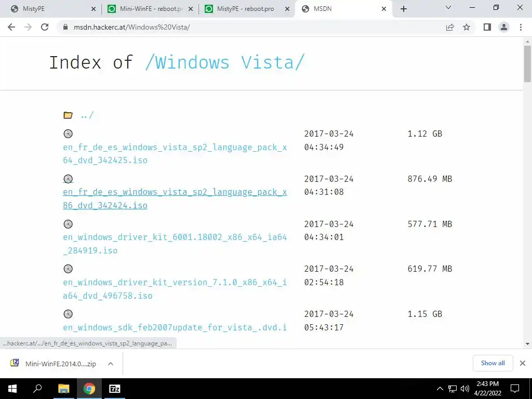The height and width of the screenshot is (399, 532).
Task: Show hidden system tray icons
Action: pos(440,389)
